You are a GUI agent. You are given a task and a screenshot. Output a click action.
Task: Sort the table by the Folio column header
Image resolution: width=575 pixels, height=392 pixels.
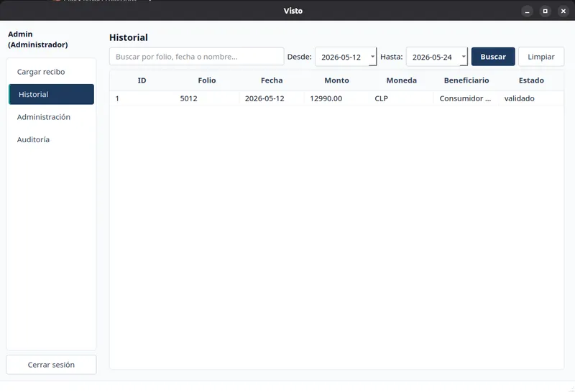(207, 80)
